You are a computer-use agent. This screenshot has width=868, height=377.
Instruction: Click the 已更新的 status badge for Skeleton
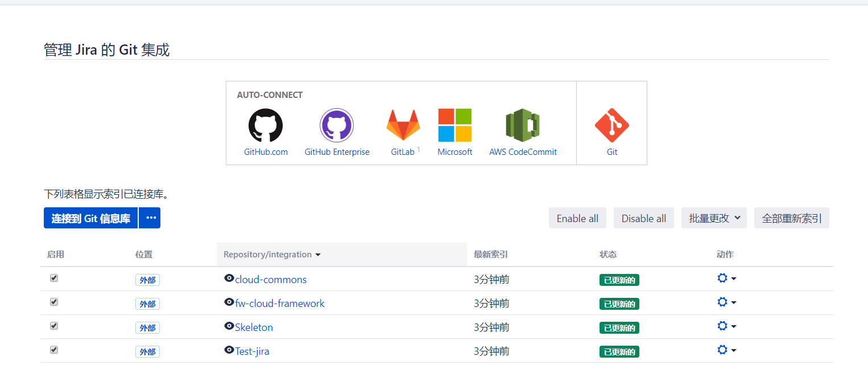pos(619,327)
